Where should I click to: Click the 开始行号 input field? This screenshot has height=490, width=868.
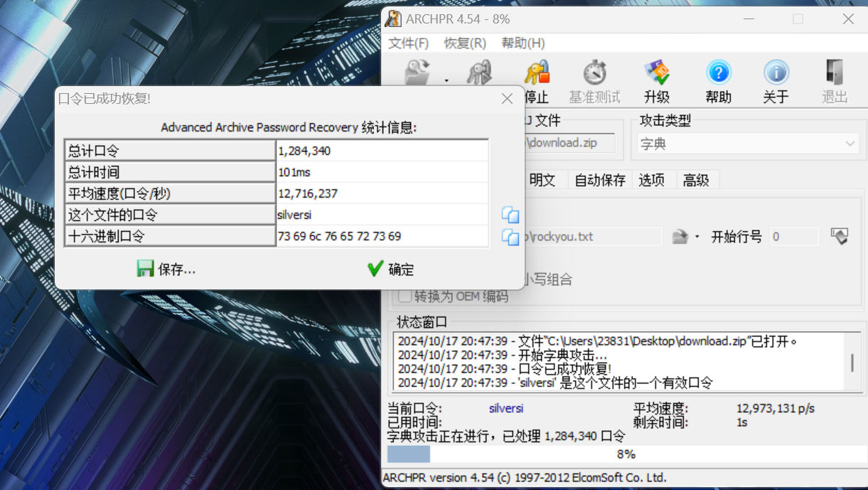[794, 237]
